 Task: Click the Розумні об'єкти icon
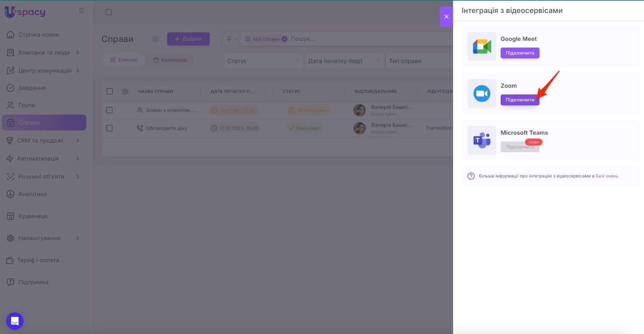[x=10, y=176]
